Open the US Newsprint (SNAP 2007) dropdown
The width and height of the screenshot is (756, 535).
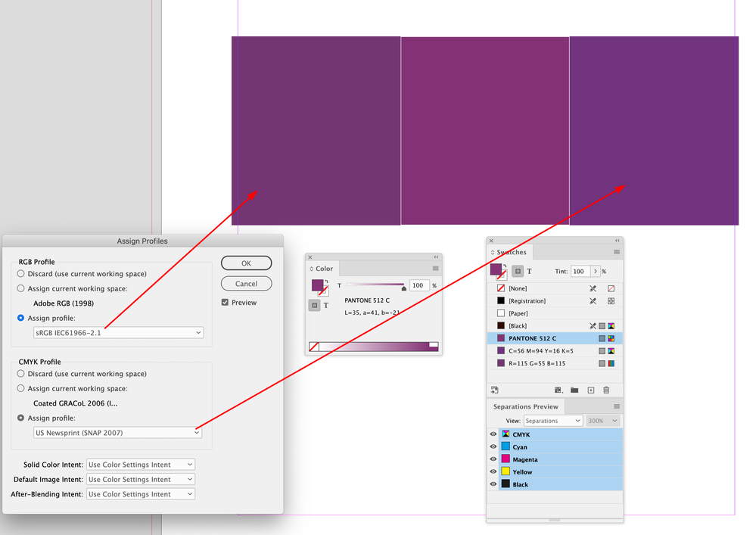click(117, 433)
